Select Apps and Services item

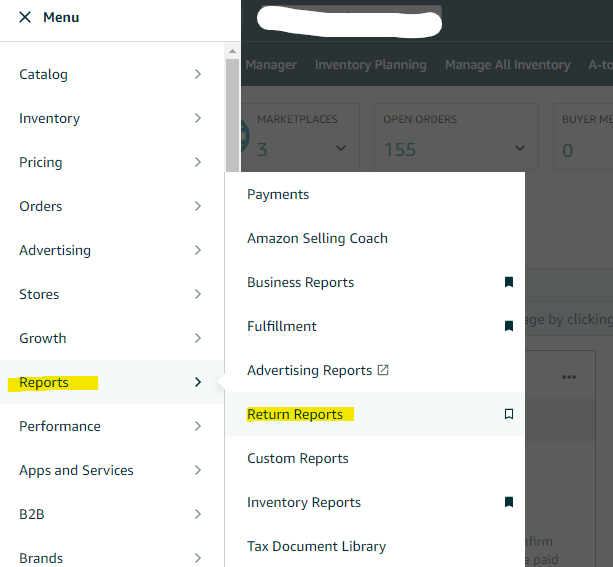click(76, 470)
